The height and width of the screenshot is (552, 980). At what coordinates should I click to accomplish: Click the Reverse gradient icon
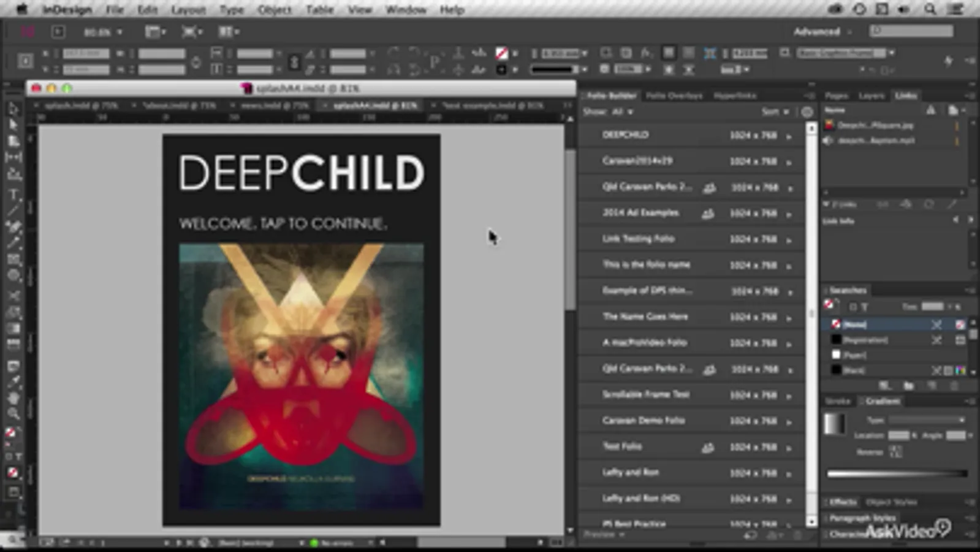(x=895, y=452)
